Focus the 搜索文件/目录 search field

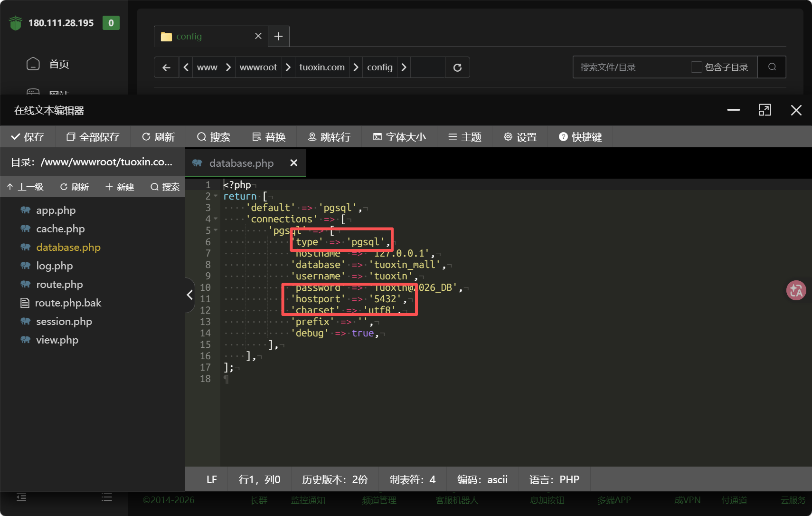632,67
